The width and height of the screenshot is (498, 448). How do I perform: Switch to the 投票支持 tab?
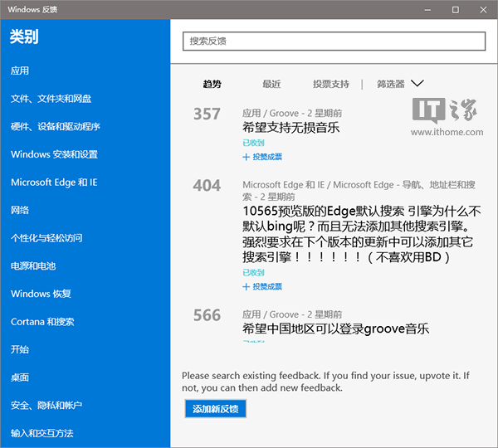(x=331, y=84)
